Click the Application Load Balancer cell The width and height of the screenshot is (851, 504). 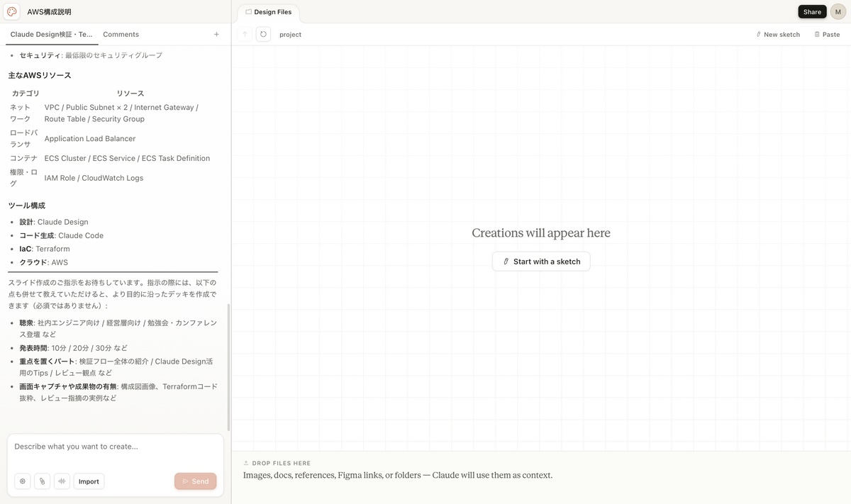[x=90, y=139]
